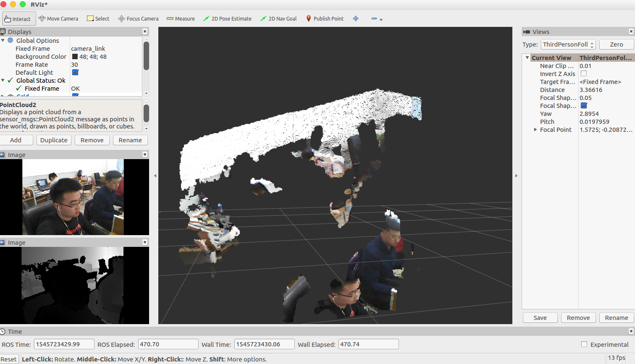Expand the Focal Point properties

tap(535, 130)
